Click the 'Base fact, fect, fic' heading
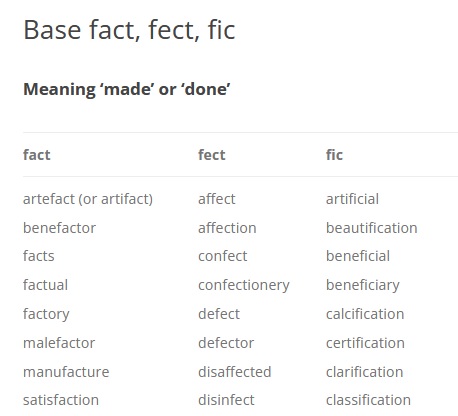The image size is (458, 416). tap(129, 30)
